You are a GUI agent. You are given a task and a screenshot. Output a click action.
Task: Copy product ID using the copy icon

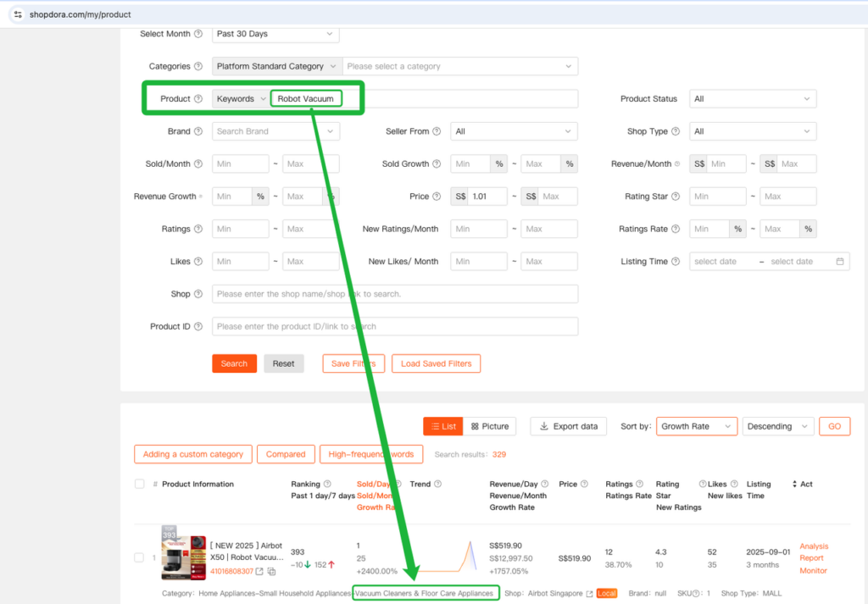point(271,572)
